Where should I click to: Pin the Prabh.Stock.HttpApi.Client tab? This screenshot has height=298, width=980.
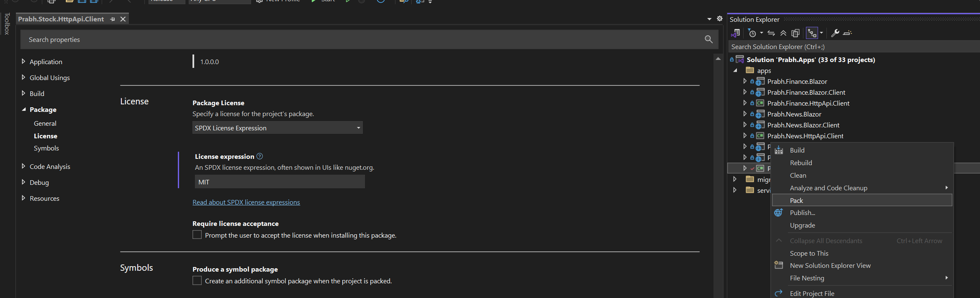113,19
